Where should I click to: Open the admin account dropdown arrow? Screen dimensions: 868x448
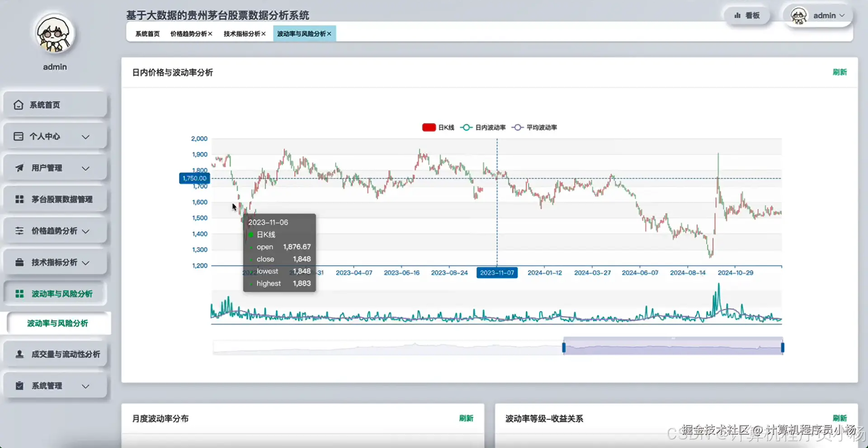pos(842,15)
